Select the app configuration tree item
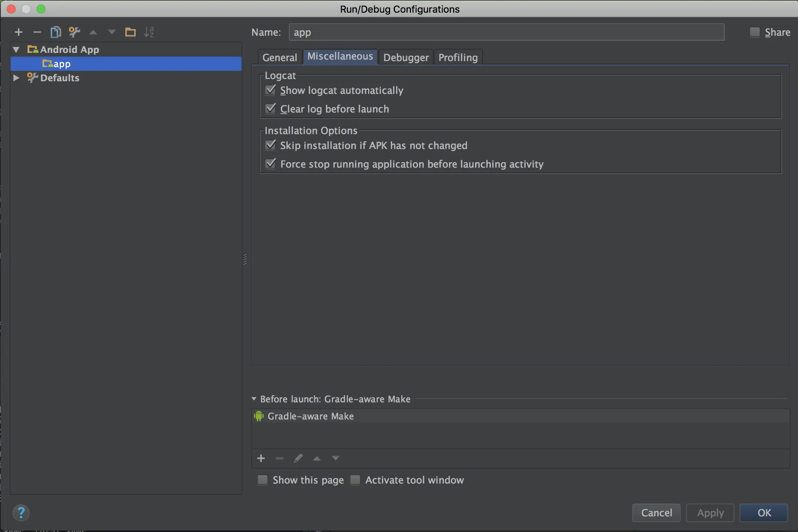Image resolution: width=798 pixels, height=532 pixels. coord(61,64)
